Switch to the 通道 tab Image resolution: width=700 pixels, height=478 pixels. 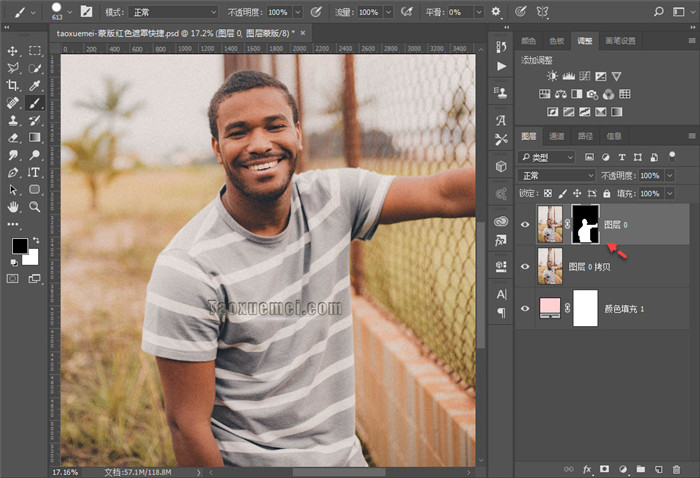coord(557,136)
